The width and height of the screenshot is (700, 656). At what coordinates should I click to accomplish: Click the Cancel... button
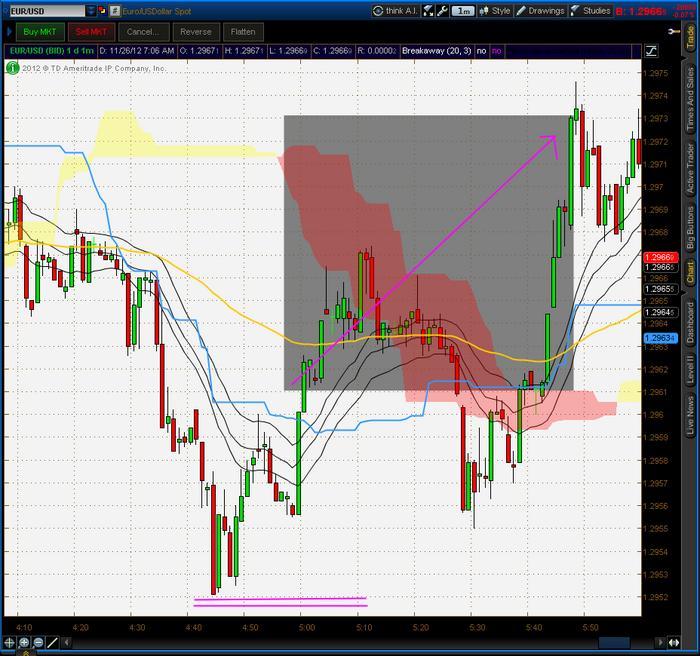(x=143, y=32)
